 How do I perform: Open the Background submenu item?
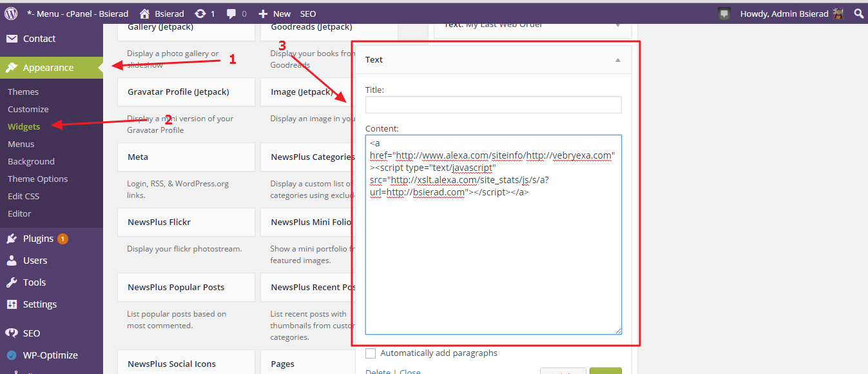[x=31, y=161]
